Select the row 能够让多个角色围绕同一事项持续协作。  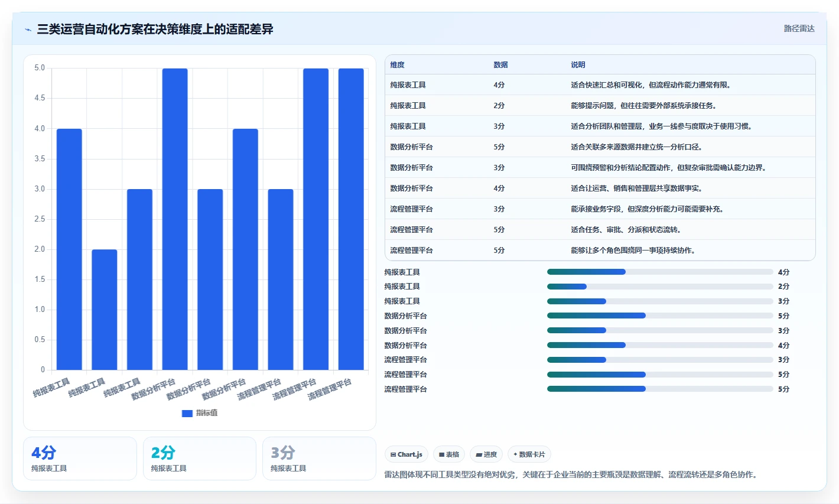(x=600, y=251)
